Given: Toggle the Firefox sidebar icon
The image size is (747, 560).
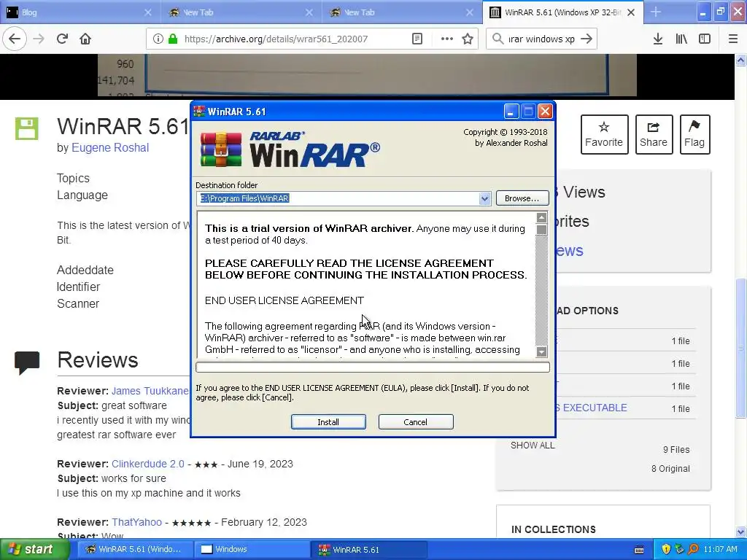Looking at the screenshot, I should (705, 39).
